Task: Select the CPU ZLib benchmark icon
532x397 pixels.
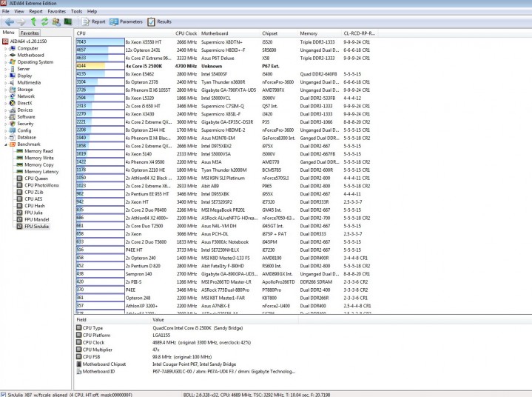Action: 20,193
